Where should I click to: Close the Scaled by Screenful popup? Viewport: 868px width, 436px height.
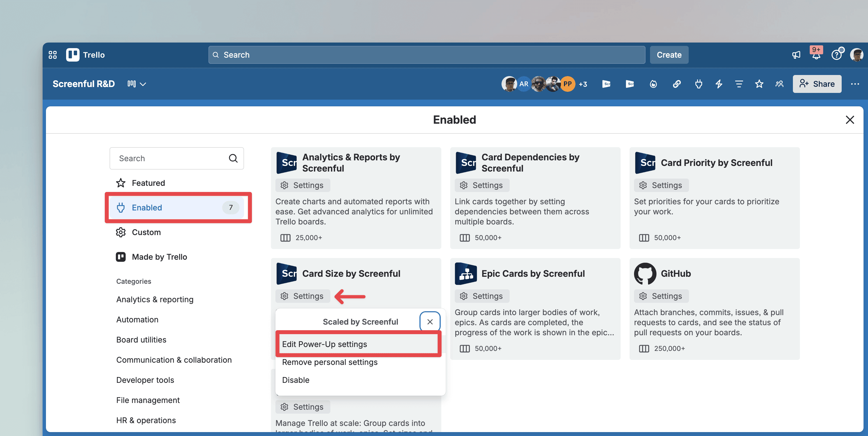[x=430, y=322]
